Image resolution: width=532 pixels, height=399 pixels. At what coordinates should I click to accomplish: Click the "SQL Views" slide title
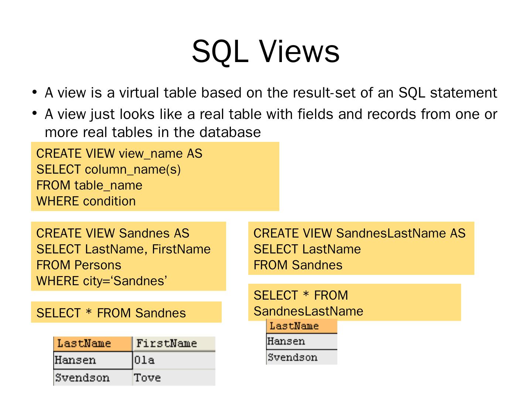click(265, 51)
